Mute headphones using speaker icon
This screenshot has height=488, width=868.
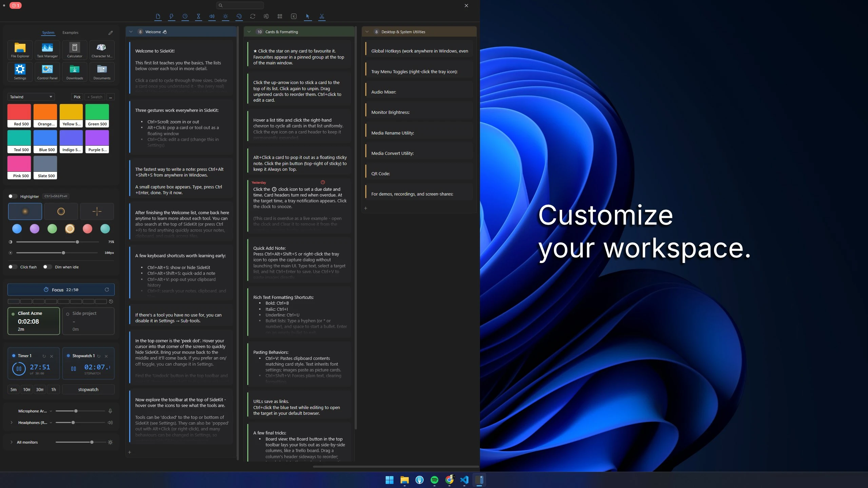click(x=110, y=423)
